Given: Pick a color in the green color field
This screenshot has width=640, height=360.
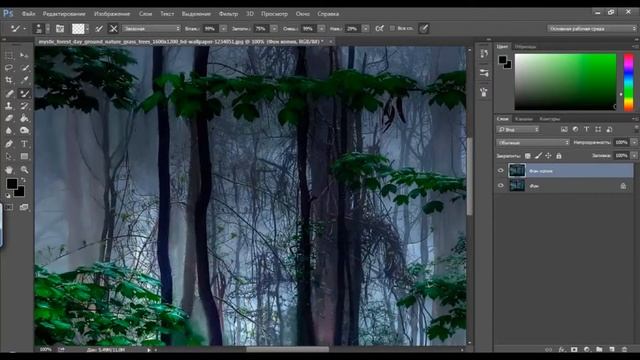Looking at the screenshot, I should (565, 82).
